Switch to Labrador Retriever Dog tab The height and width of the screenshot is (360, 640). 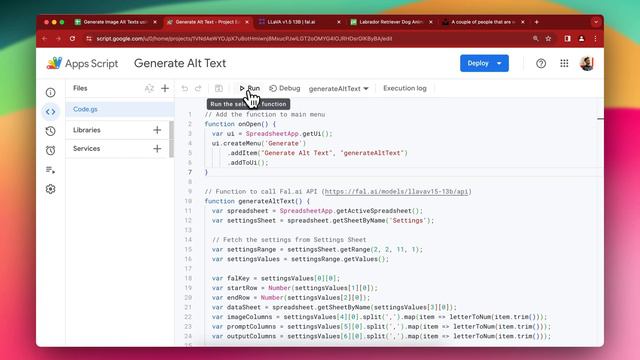pyautogui.click(x=390, y=22)
